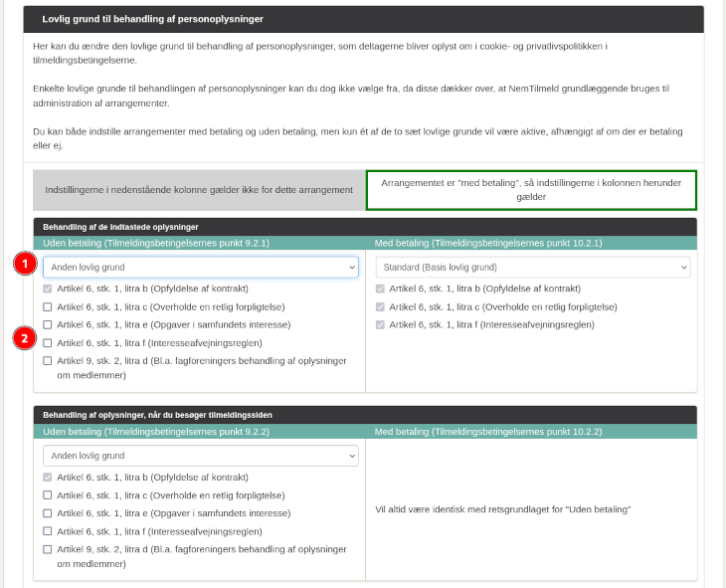Click the paragraph starting 'Enkelte lovlige grunde'
The width and height of the screenshot is (726, 588).
[x=351, y=96]
